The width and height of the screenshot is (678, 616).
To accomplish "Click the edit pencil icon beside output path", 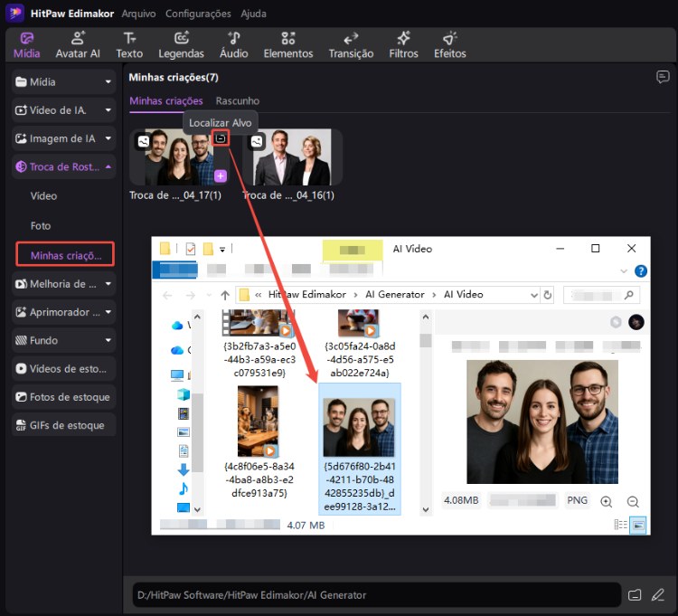I will (658, 594).
